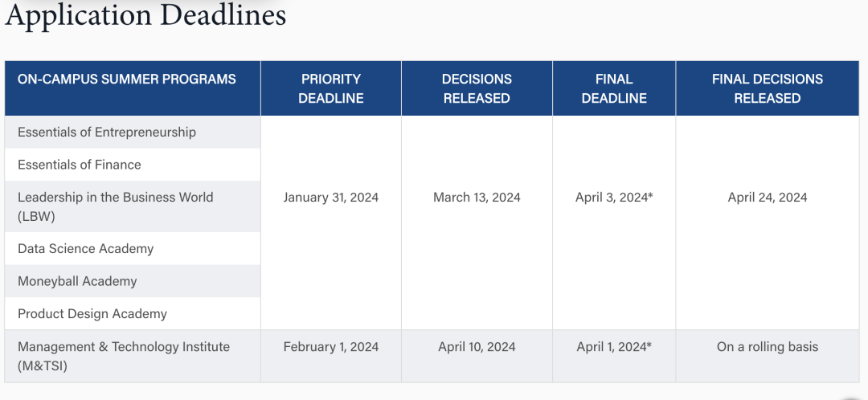Click the Final Decisions Released header
Screen dimensions: 868x400
(x=767, y=88)
